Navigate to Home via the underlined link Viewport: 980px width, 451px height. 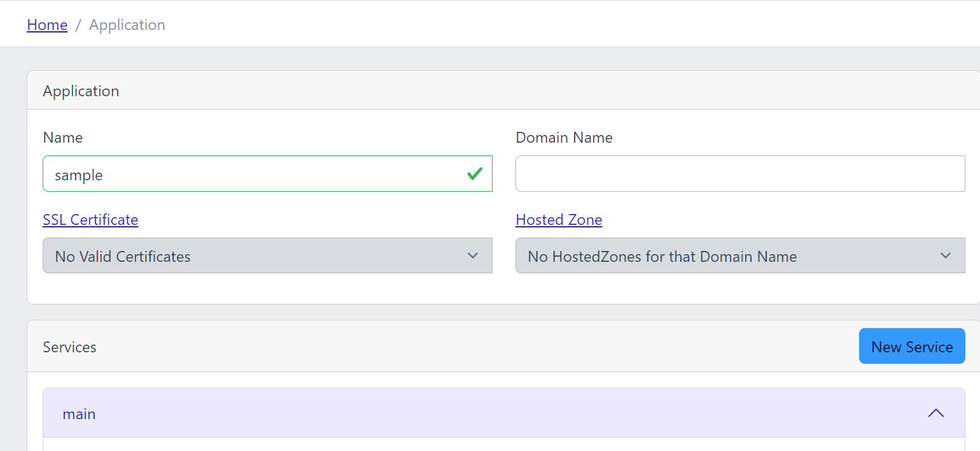point(47,25)
